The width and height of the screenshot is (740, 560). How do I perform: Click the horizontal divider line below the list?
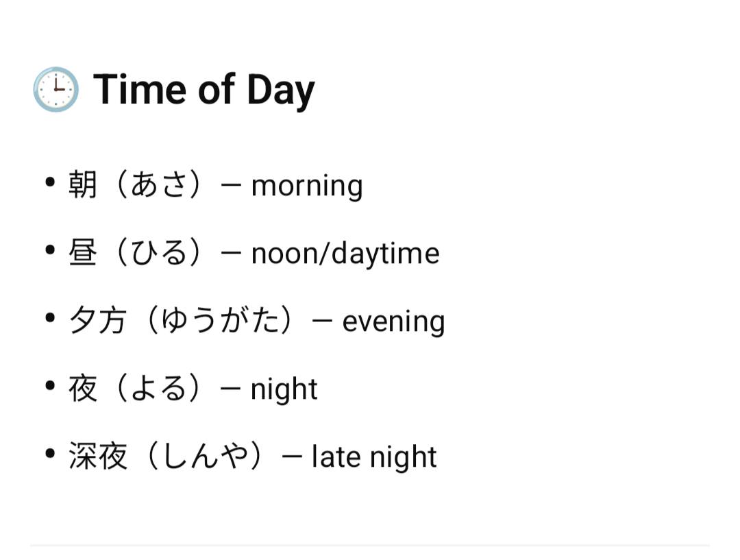click(370, 546)
